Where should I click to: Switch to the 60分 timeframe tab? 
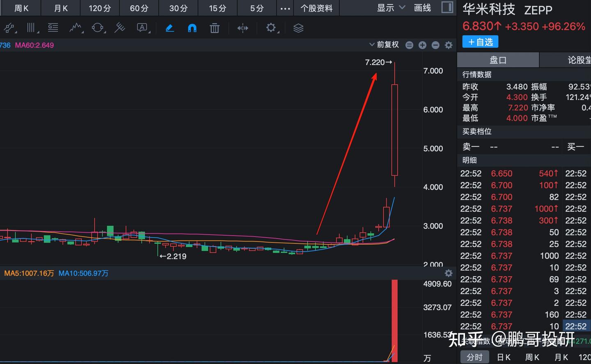139,8
